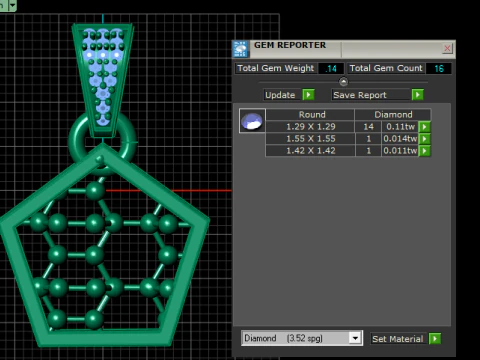
Task: Click the Diamond column header
Action: click(393, 115)
